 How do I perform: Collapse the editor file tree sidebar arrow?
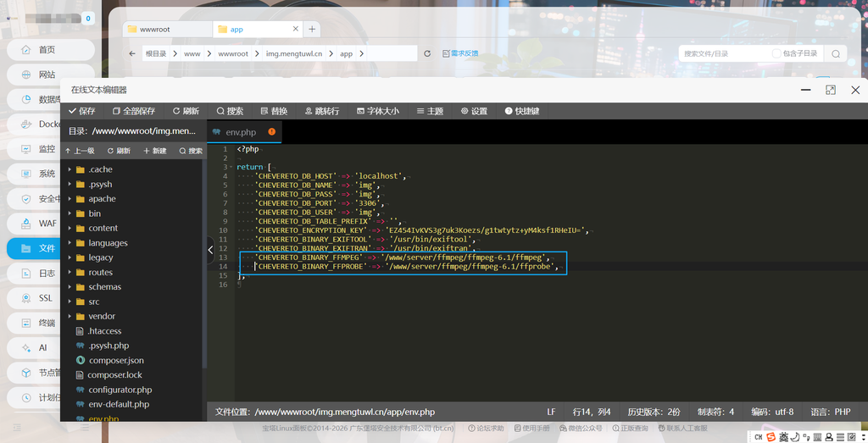click(210, 250)
